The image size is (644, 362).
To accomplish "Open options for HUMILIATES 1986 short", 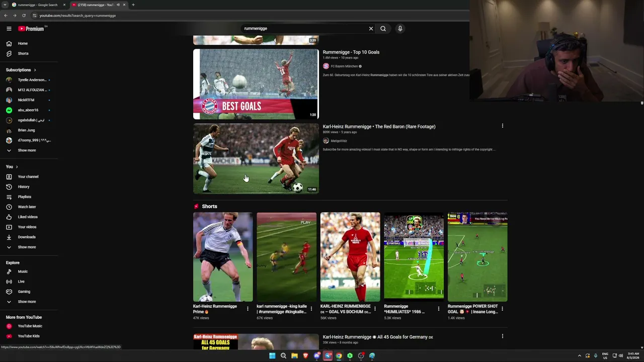I will 438,309.
